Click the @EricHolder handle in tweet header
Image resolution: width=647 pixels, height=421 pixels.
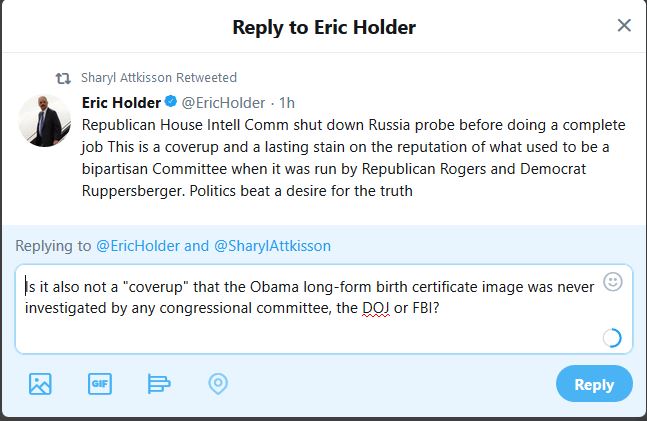(223, 102)
